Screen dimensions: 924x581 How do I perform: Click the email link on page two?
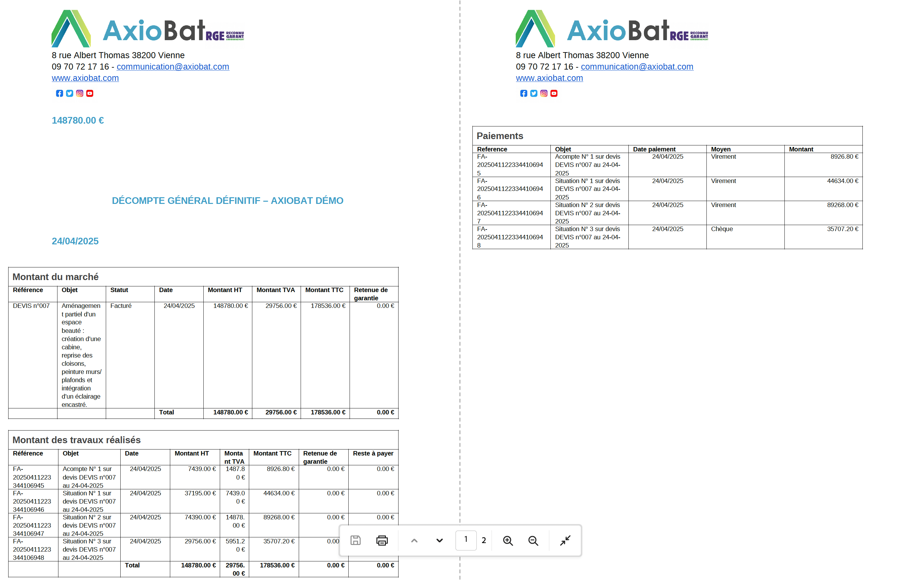click(637, 67)
